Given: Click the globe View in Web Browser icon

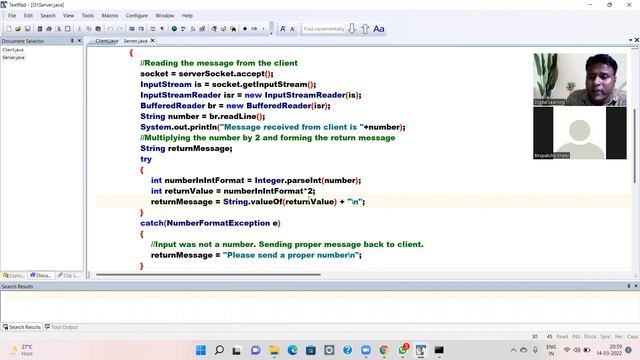Looking at the screenshot, I should click(174, 29).
